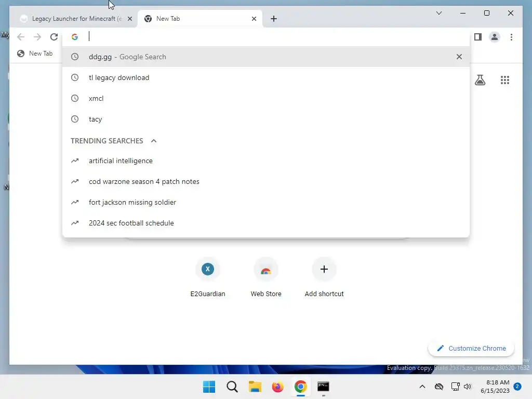Open the E2Guardian shortcut tile
532x399 pixels.
coord(208,277)
